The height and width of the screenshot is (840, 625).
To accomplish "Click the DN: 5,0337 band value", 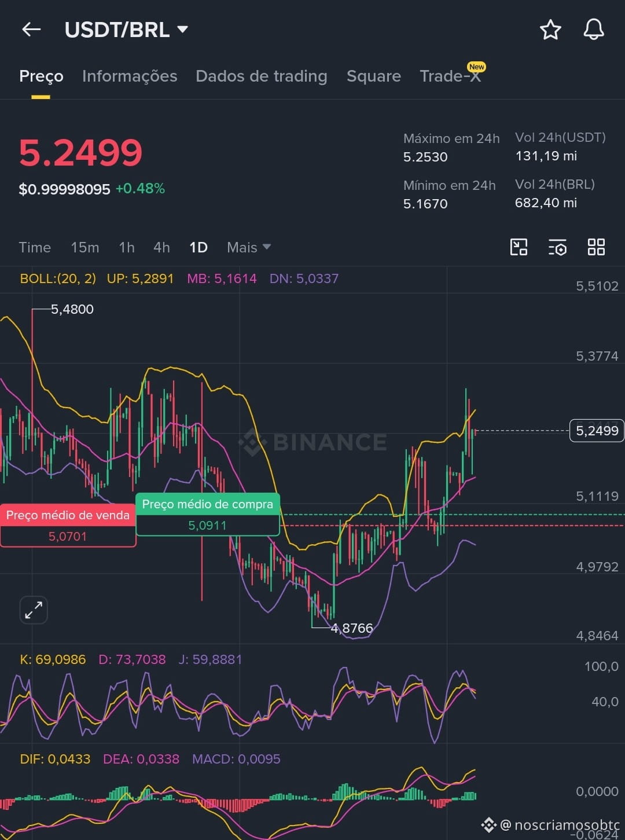I will click(x=304, y=278).
